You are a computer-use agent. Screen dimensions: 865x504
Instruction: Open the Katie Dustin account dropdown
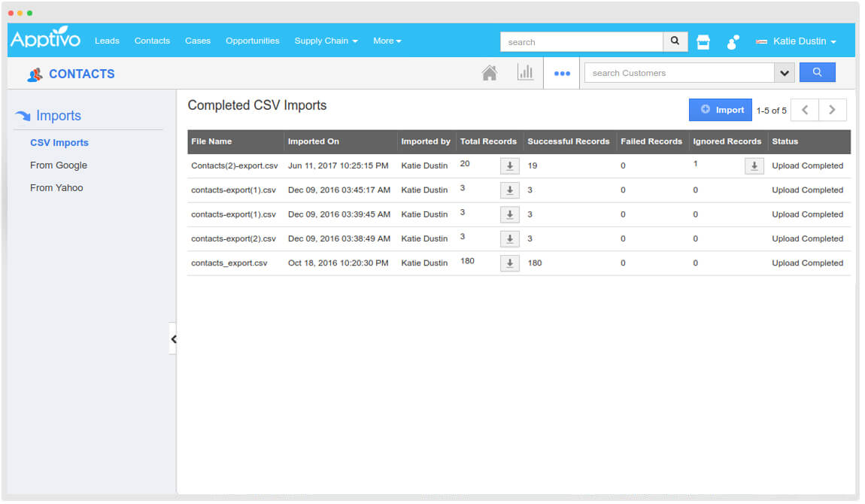tap(797, 42)
